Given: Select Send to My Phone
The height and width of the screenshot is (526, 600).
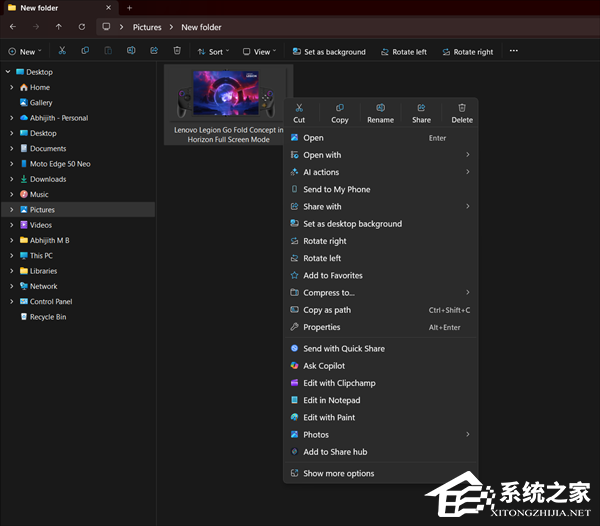Looking at the screenshot, I should pyautogui.click(x=380, y=189).
